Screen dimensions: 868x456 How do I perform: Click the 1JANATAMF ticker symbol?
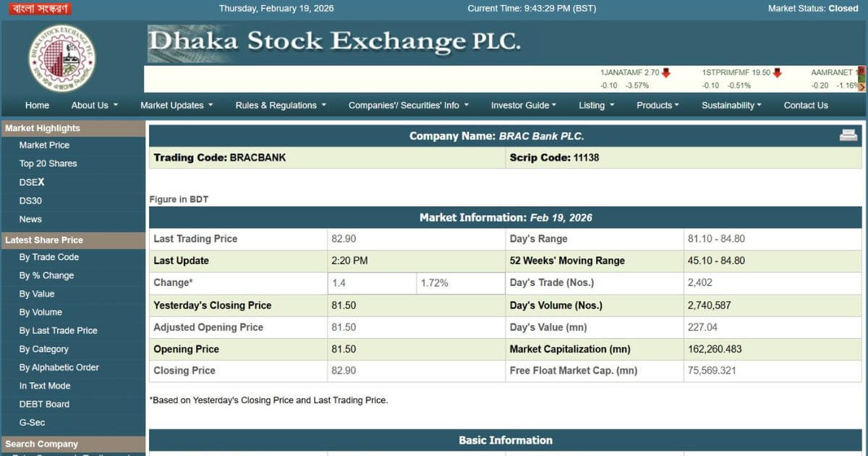click(x=621, y=73)
